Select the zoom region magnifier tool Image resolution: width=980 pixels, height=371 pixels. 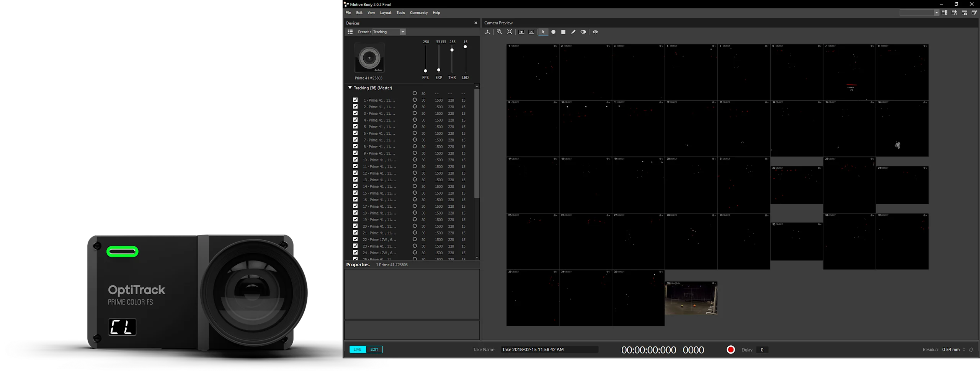(x=499, y=32)
